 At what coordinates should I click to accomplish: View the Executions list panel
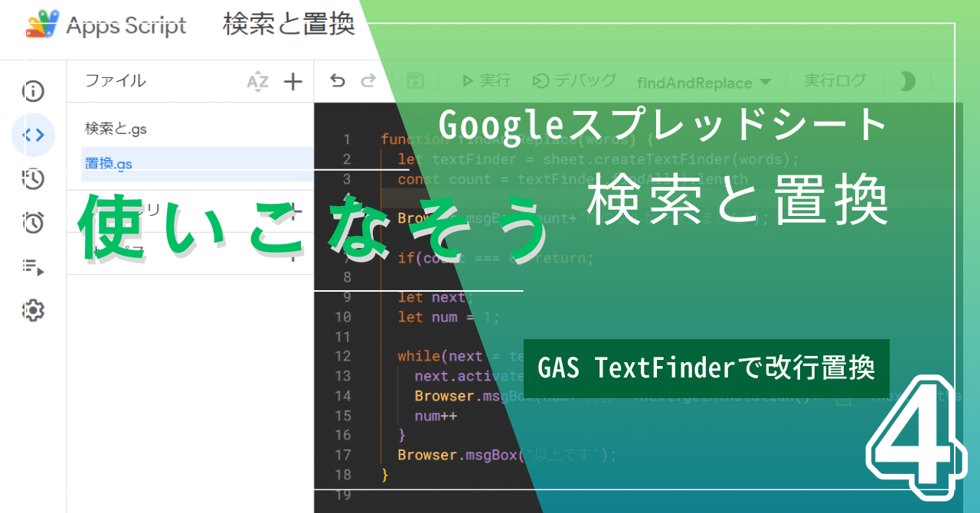click(34, 266)
